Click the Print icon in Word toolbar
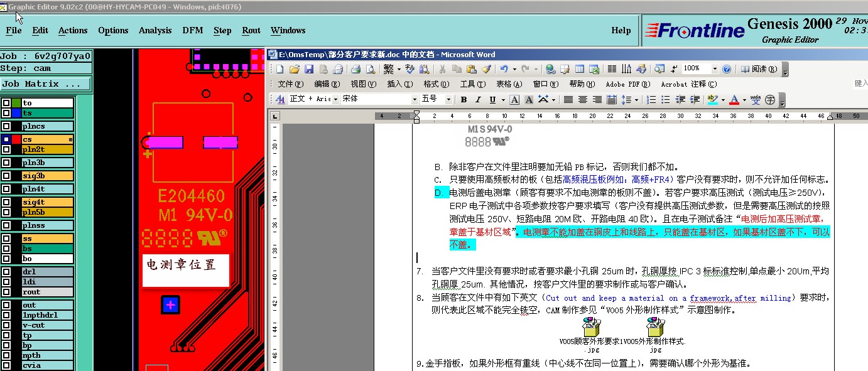 pos(355,69)
